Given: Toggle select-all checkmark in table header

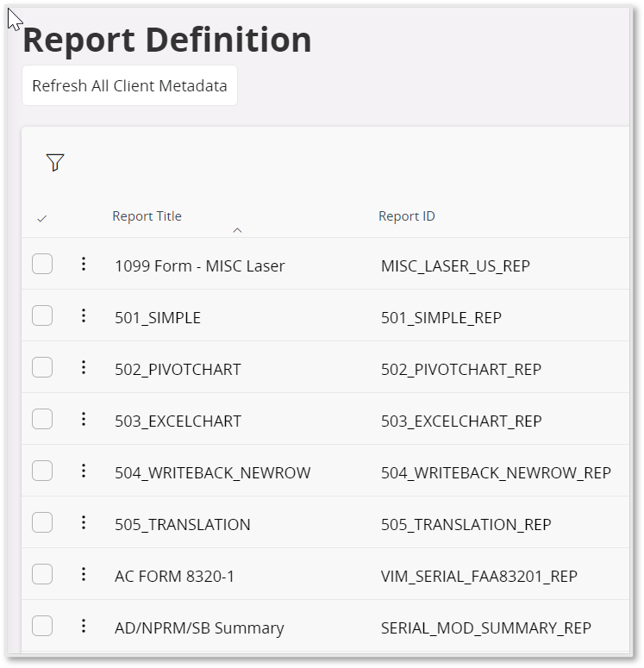Looking at the screenshot, I should click(41, 219).
